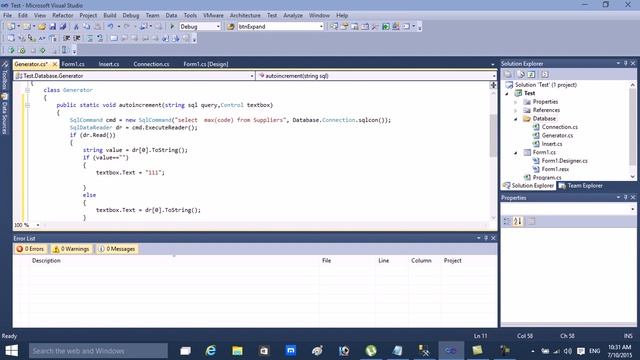
Task: Open the Architecture menu
Action: [245, 16]
